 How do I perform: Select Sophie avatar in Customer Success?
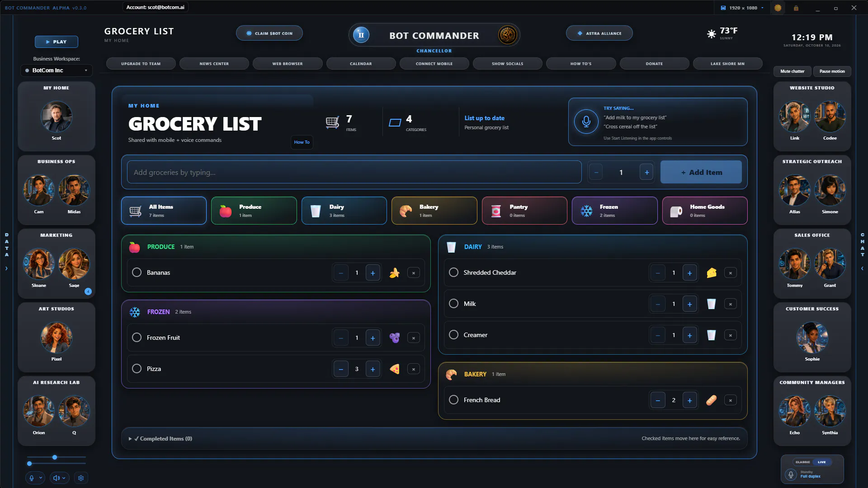pyautogui.click(x=812, y=338)
